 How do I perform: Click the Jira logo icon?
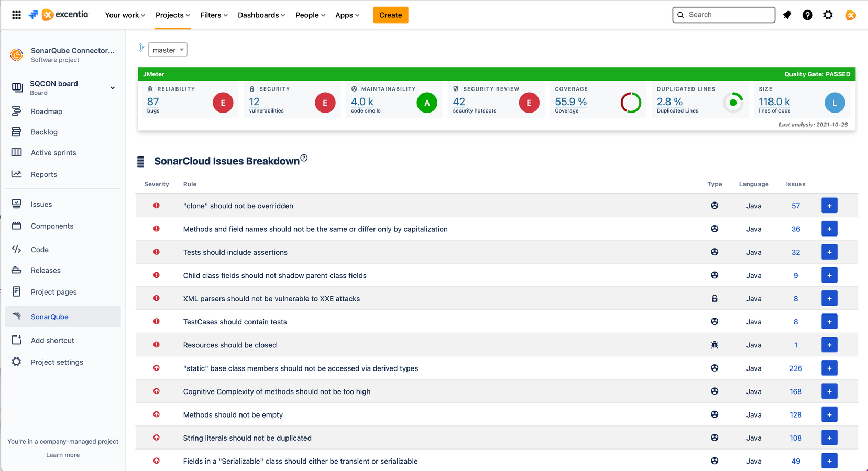tap(34, 15)
